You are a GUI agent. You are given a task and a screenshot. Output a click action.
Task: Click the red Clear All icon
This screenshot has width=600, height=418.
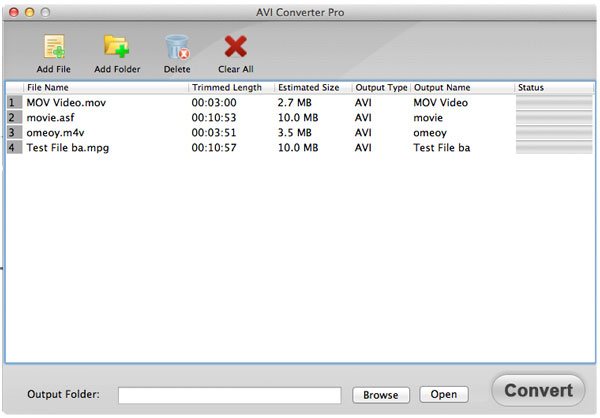coord(235,47)
